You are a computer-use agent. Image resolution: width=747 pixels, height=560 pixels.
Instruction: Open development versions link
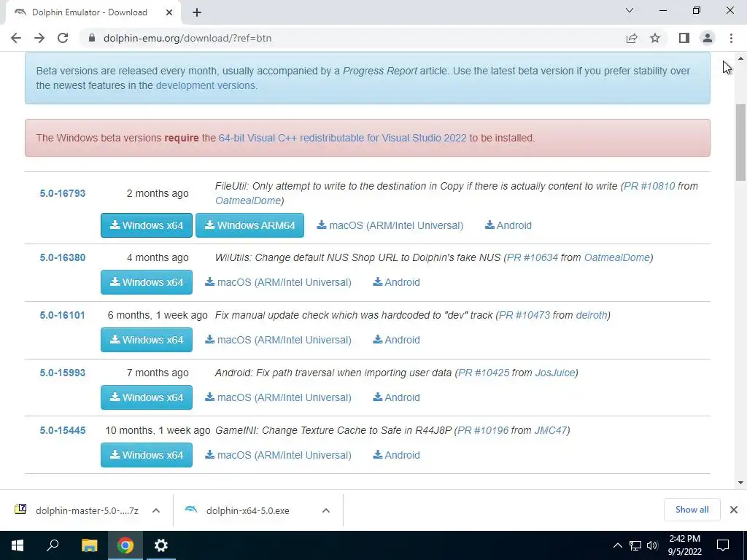point(205,86)
